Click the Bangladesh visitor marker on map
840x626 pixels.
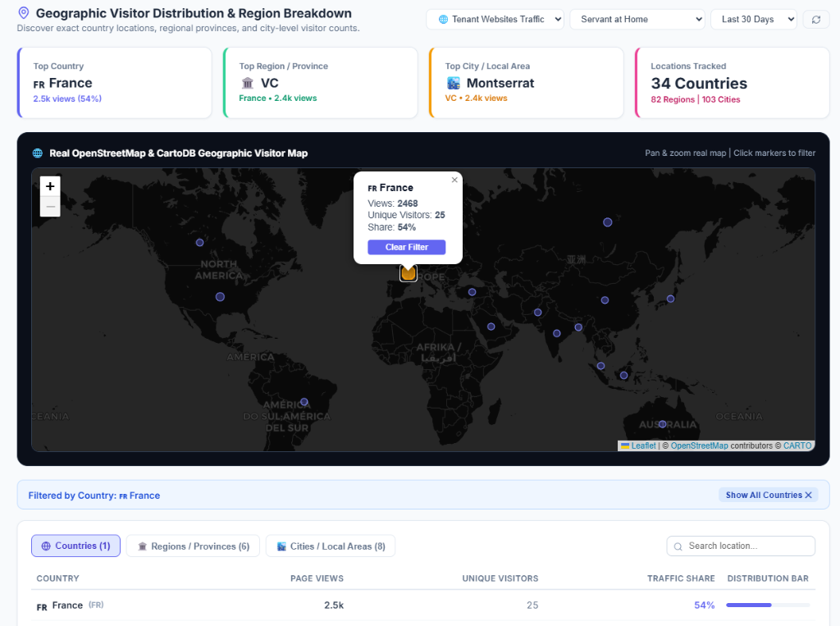pyautogui.click(x=578, y=327)
